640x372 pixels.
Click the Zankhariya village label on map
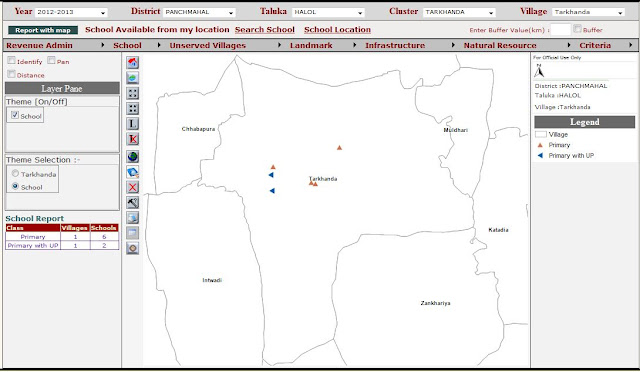[436, 303]
